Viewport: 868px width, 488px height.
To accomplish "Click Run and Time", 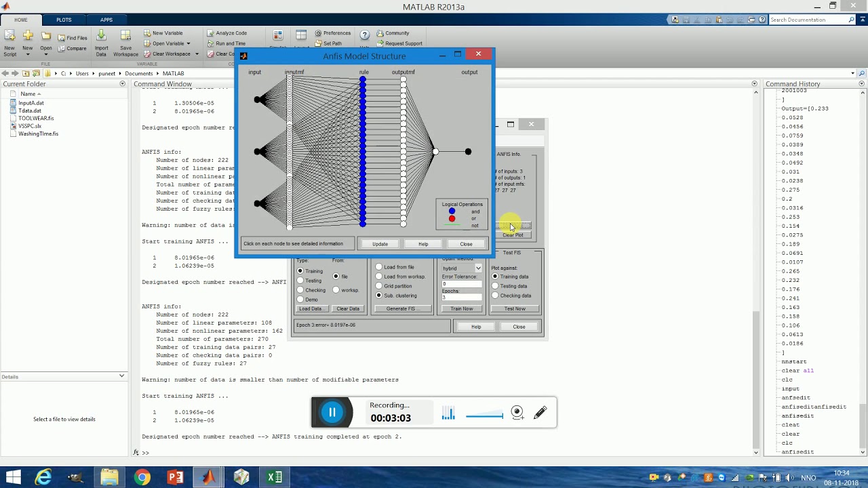I will pyautogui.click(x=226, y=43).
